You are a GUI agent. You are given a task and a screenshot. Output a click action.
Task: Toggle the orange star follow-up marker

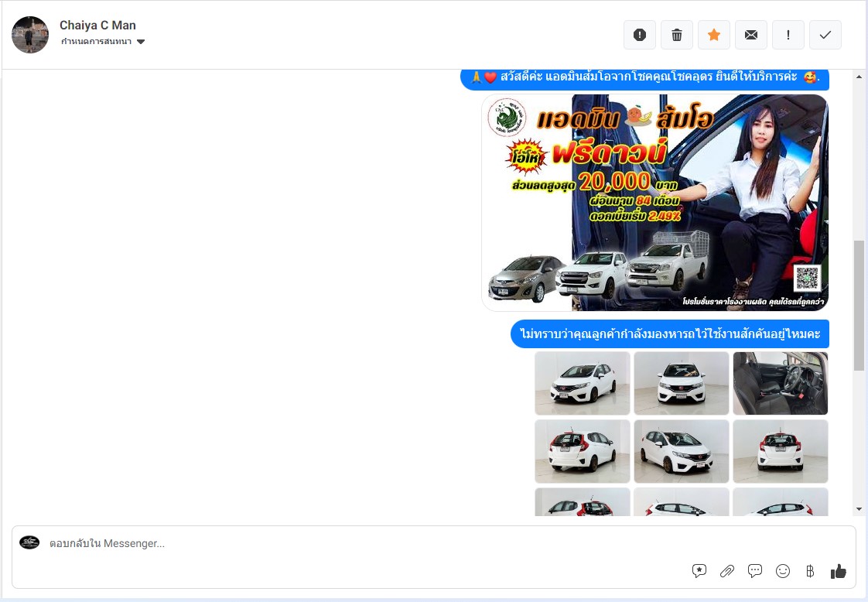(x=714, y=35)
